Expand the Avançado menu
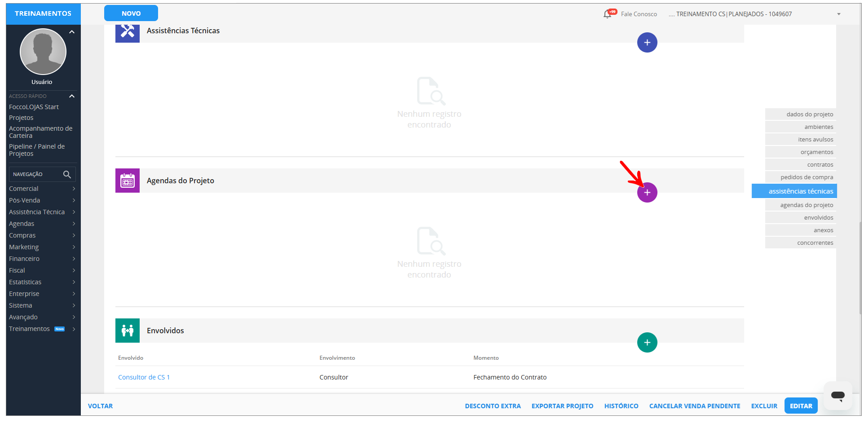This screenshot has width=868, height=428. (x=42, y=317)
